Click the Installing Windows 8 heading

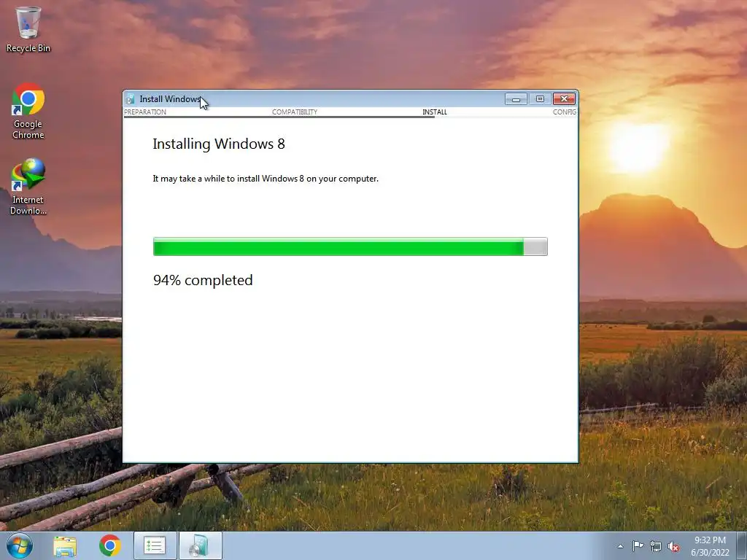219,144
